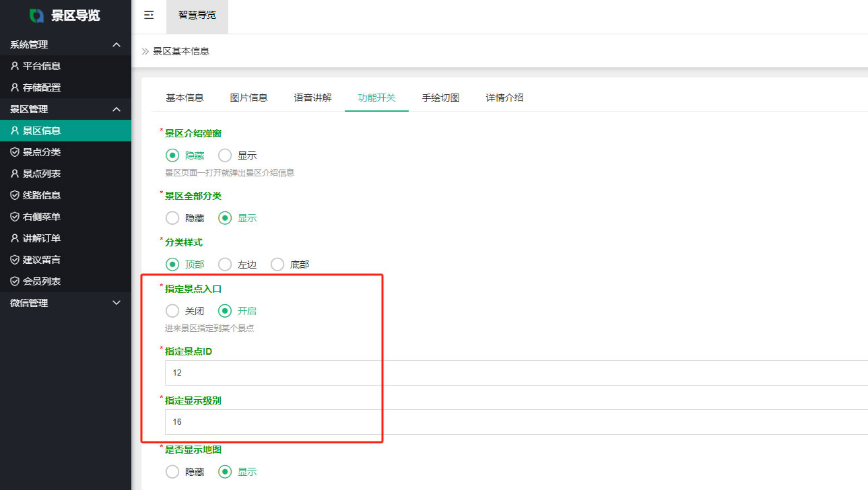Set 指定景点入口 to 关闭
The width and height of the screenshot is (868, 490).
[x=173, y=311]
